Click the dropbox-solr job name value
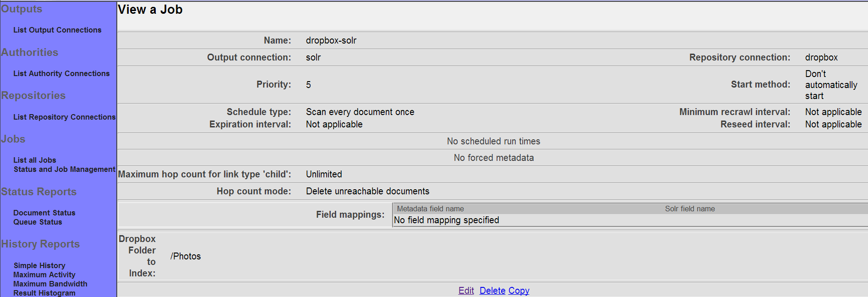The image size is (868, 297). point(331,40)
